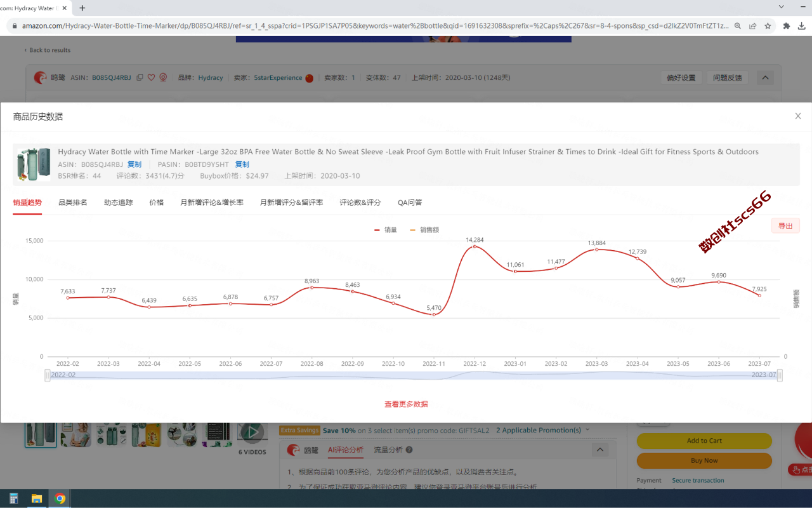This screenshot has width=812, height=508.
Task: Select the 价格 tab
Action: click(x=157, y=203)
